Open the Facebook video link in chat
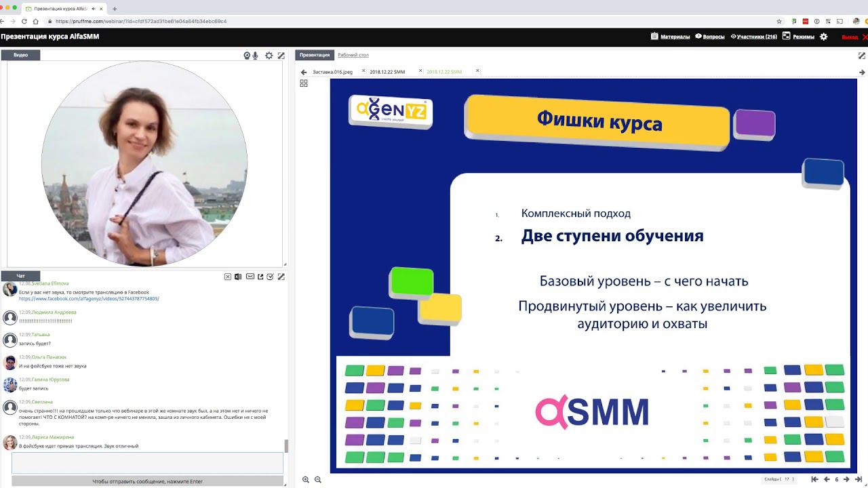The width and height of the screenshot is (868, 488). [89, 298]
